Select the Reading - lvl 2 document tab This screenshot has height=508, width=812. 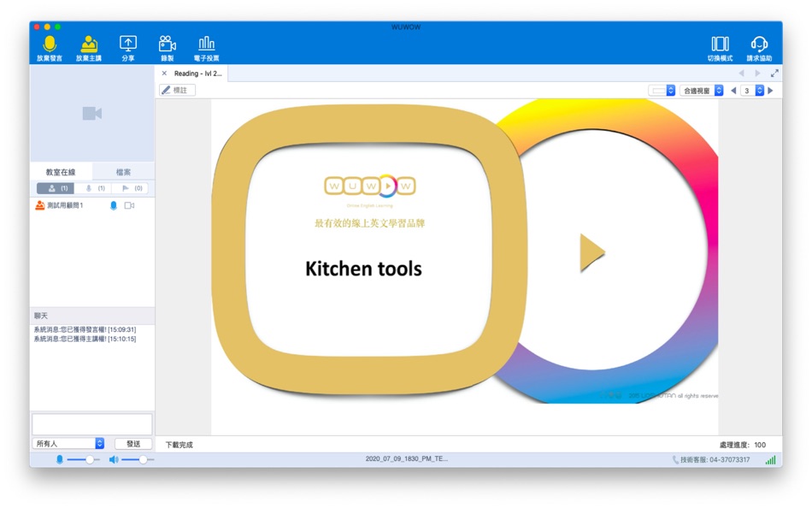click(197, 74)
